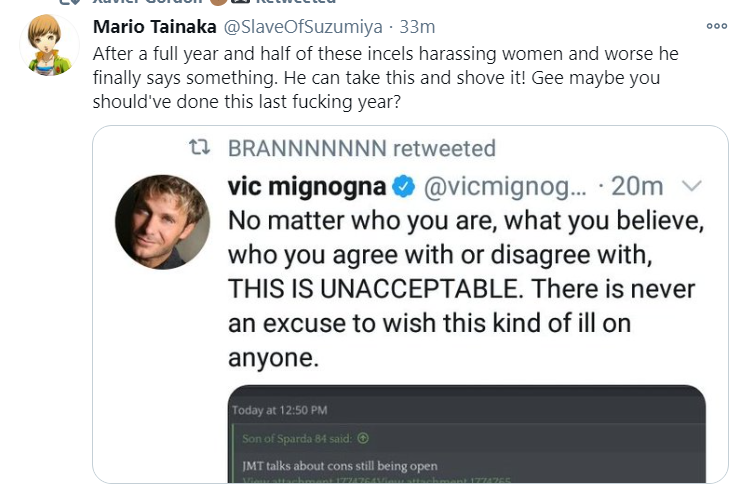Click the circled up-arrow after 'Son of Sparda 84 said'
744x493 pixels.
click(363, 438)
